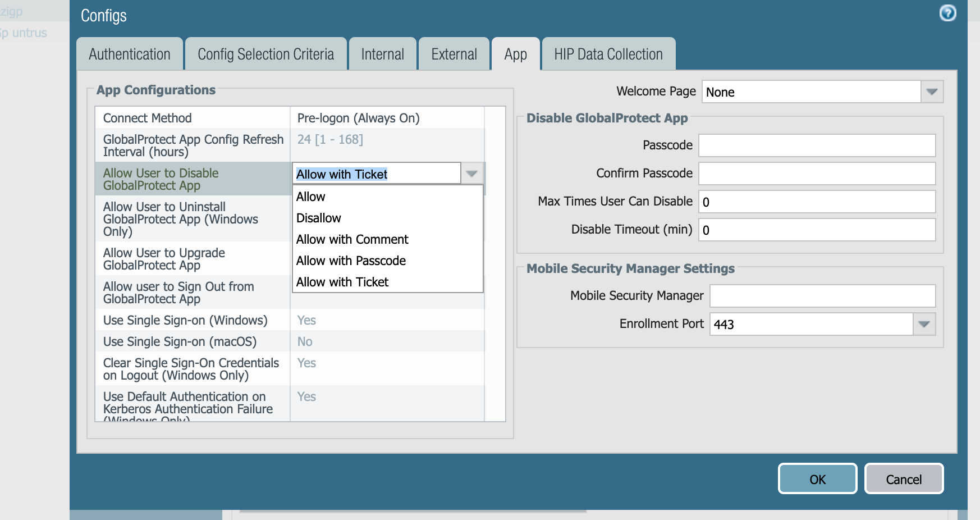This screenshot has height=520, width=980.
Task: Switch to the Authentication tab
Action: [130, 54]
